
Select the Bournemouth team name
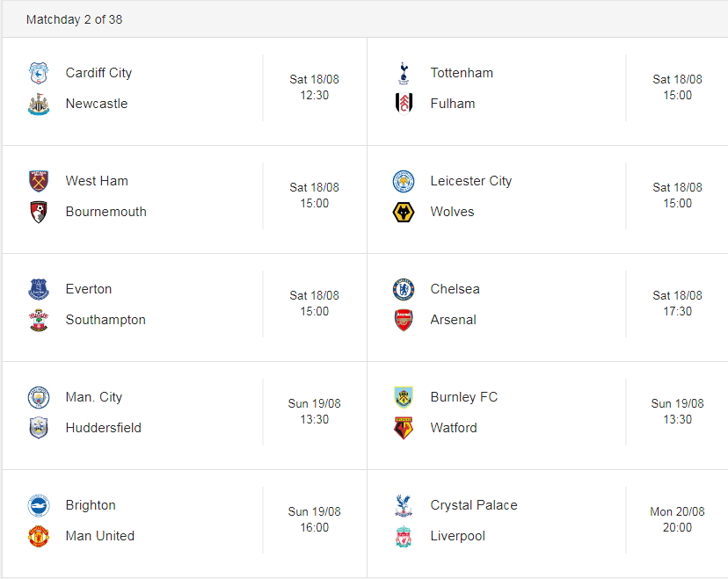coord(106,212)
